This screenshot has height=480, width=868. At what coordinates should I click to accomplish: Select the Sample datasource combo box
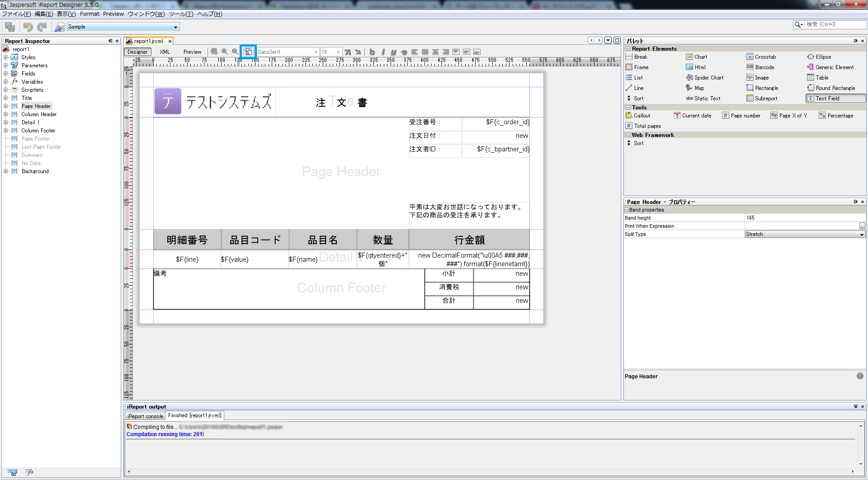point(123,27)
